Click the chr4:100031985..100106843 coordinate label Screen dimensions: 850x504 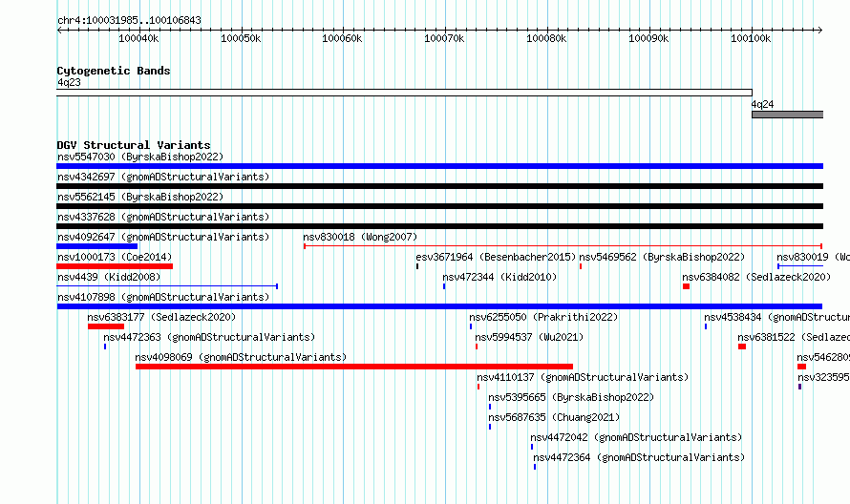129,20
